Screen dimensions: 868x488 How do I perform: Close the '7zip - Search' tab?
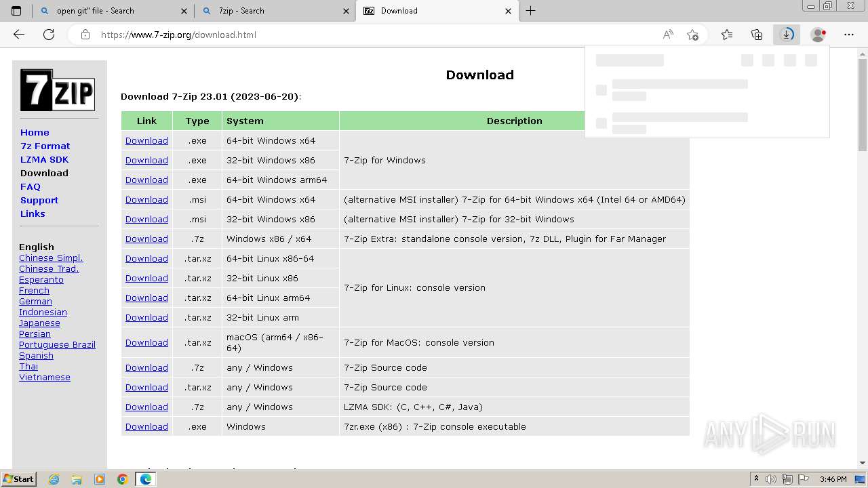347,11
